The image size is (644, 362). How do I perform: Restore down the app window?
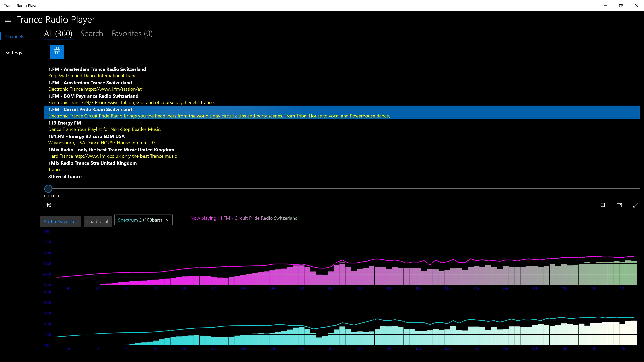click(621, 5)
